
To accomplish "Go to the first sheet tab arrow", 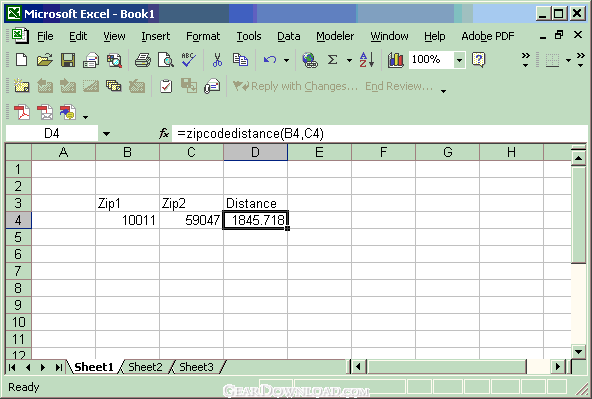I will click(12, 367).
